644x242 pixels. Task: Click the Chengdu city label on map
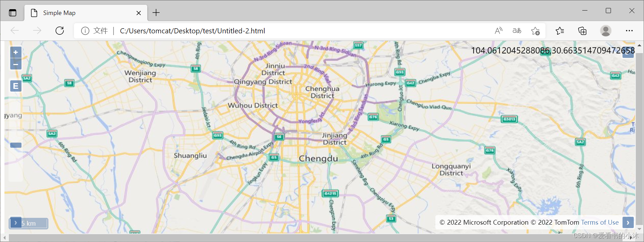point(318,159)
